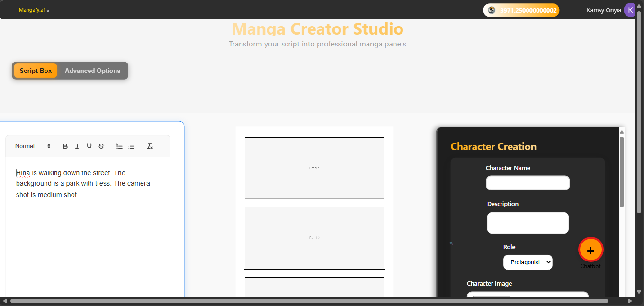Open the user avatar marked K
This screenshot has width=644, height=306.
pyautogui.click(x=630, y=9)
